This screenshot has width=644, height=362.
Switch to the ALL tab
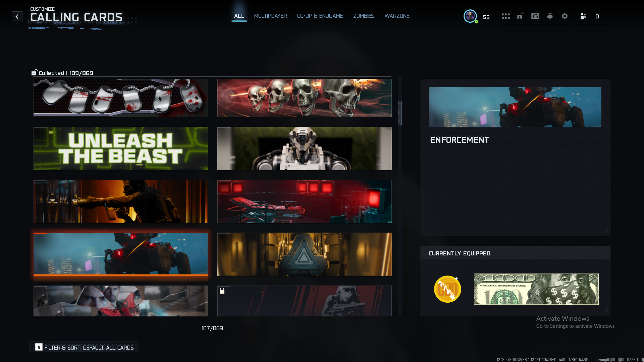239,16
